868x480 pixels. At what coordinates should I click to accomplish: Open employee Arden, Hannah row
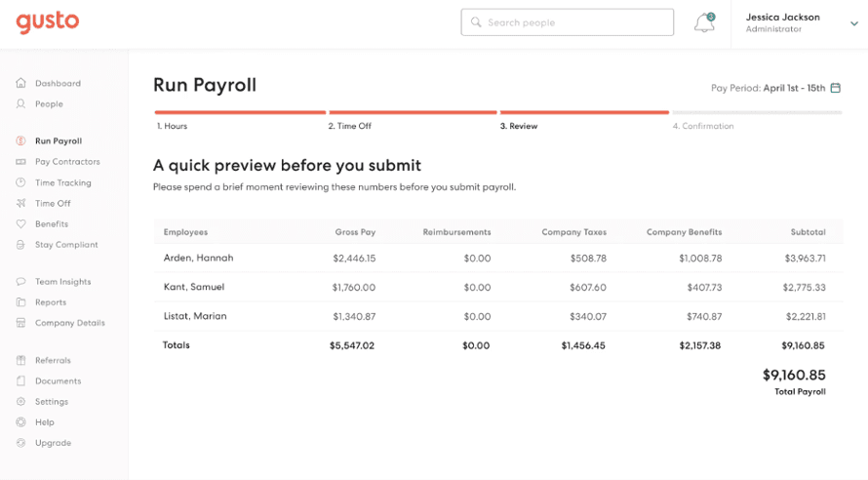(199, 259)
